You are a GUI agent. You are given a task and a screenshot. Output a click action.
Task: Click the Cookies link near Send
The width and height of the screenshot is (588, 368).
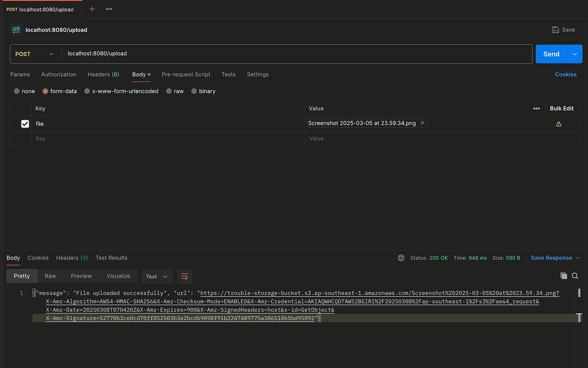[x=565, y=74]
